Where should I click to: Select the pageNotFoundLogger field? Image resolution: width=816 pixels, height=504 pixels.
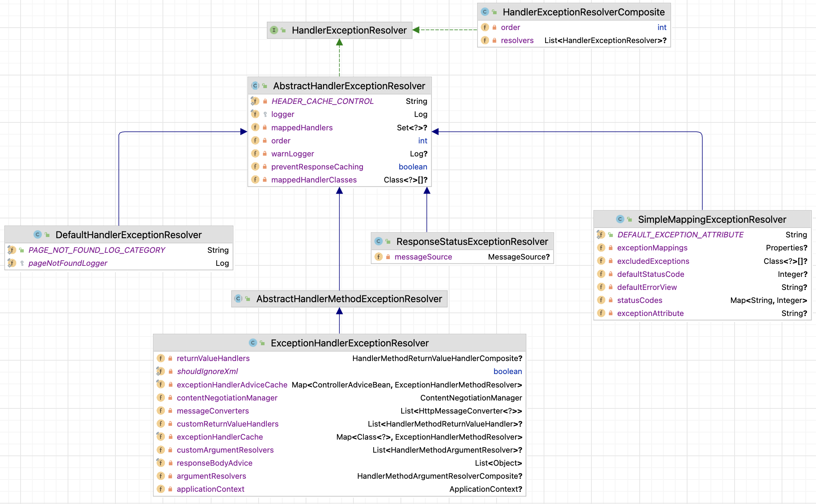(x=68, y=263)
